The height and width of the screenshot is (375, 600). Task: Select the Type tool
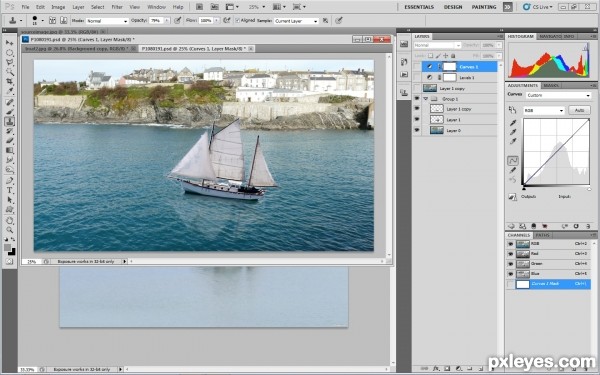pyautogui.click(x=9, y=190)
